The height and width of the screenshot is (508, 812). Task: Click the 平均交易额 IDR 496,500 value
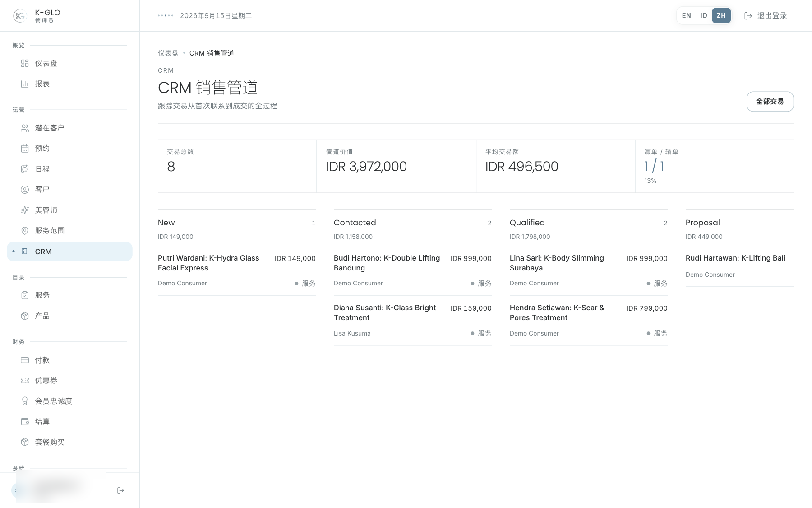[x=521, y=167]
